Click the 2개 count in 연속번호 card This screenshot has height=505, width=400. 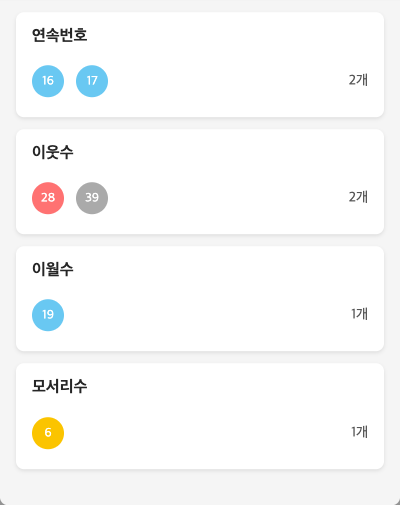pos(358,80)
